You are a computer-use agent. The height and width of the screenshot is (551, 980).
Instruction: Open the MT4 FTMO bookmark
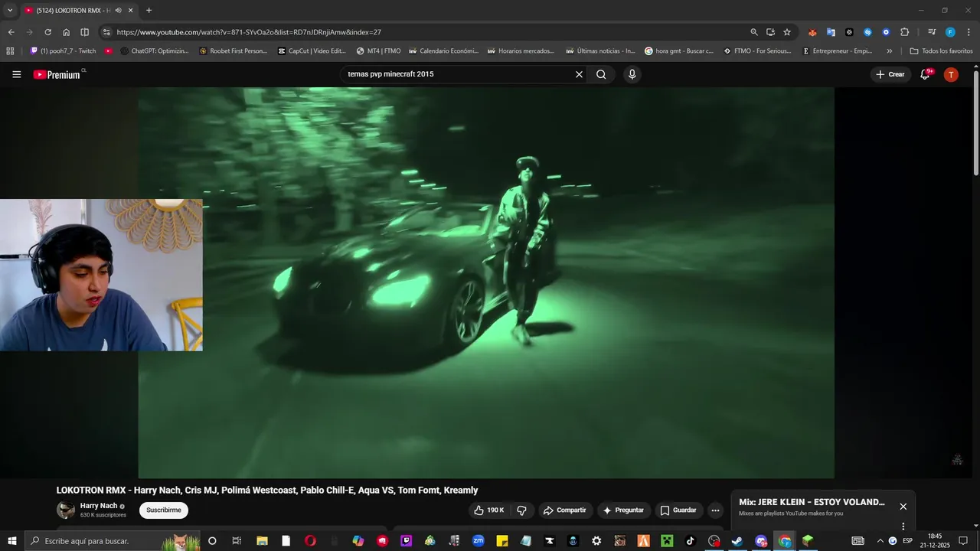tap(379, 51)
